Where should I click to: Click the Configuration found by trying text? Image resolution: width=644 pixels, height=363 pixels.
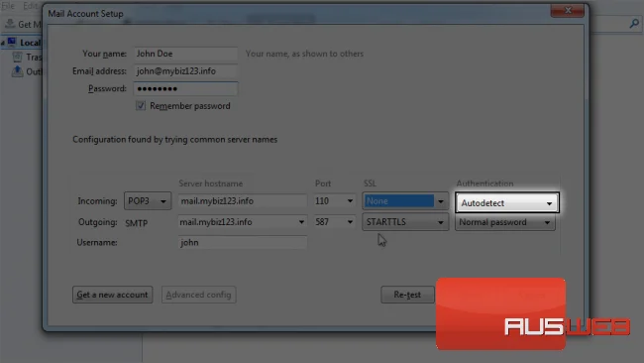[175, 140]
